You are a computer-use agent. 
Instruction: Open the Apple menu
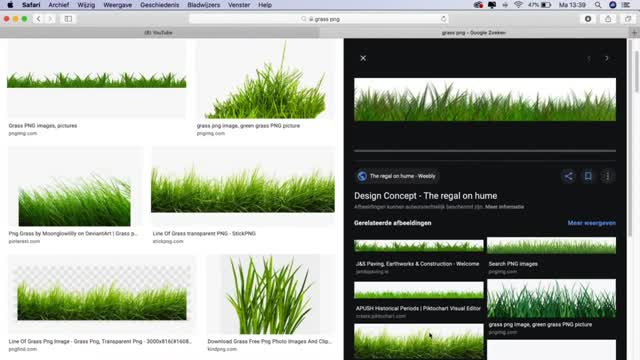tap(10, 5)
